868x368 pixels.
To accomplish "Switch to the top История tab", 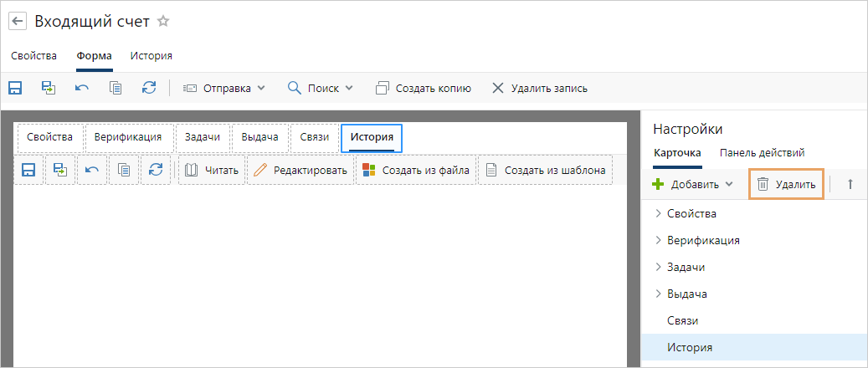I will 151,56.
